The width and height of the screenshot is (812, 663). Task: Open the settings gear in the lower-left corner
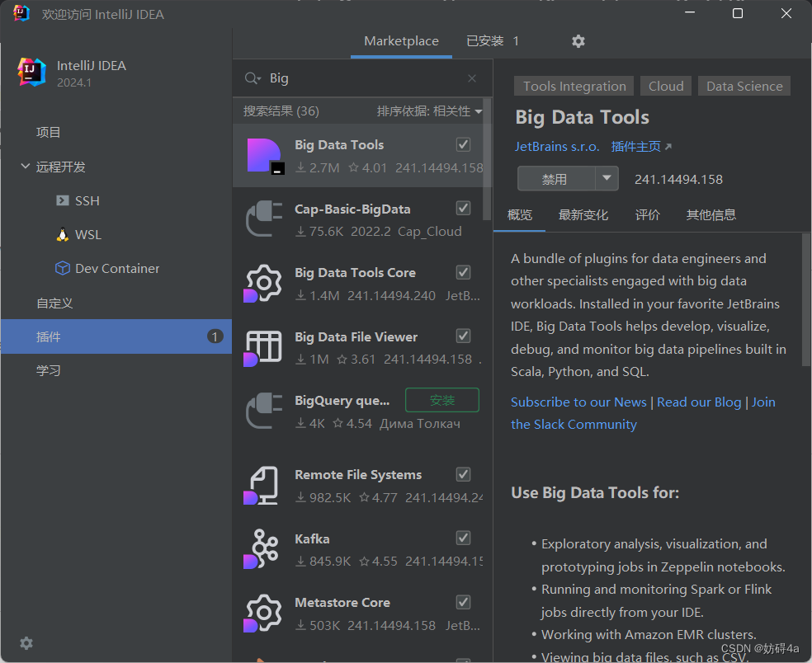point(26,643)
